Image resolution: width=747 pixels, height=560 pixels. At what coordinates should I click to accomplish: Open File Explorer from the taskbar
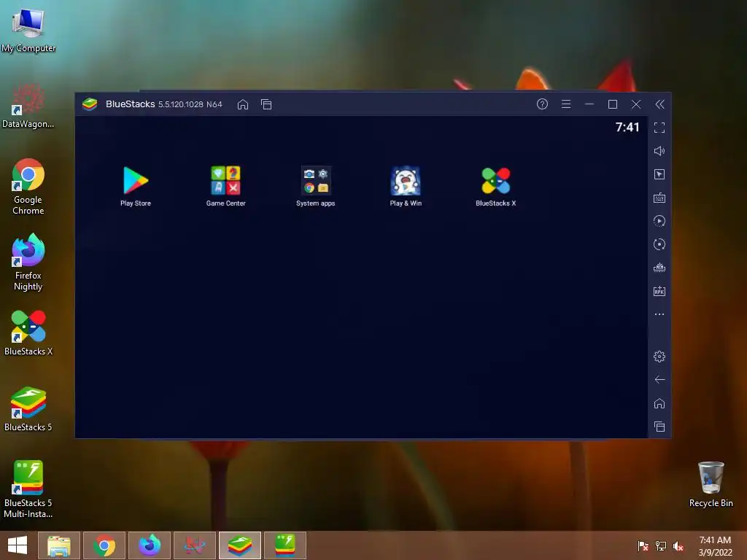pos(59,545)
